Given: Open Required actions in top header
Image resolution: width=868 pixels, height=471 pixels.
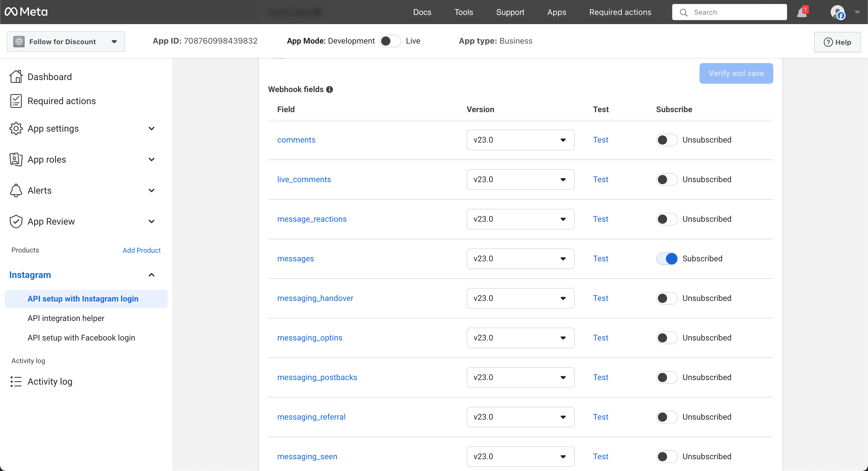Looking at the screenshot, I should (620, 12).
